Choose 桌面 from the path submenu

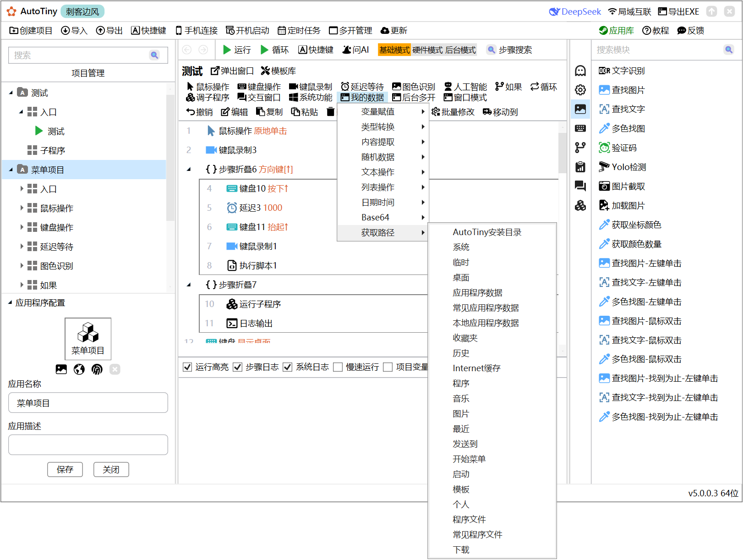click(492, 278)
